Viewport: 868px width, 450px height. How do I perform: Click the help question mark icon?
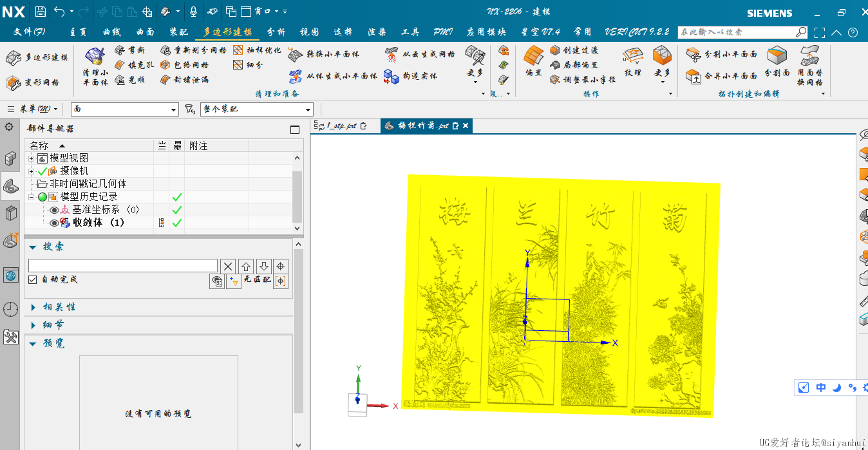click(x=853, y=33)
